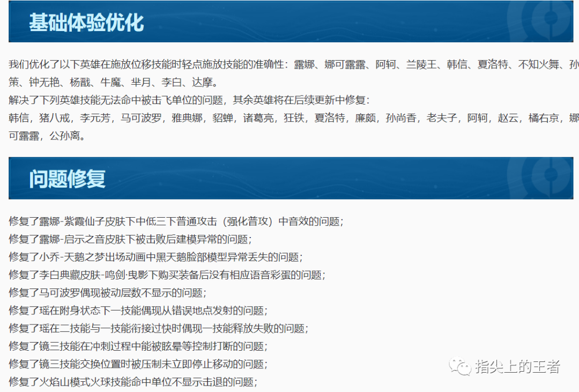Viewport: 579px width, 392px height.
Task: Click the hero list line starting 韩信，猪八戒
Action: pyautogui.click(x=294, y=118)
